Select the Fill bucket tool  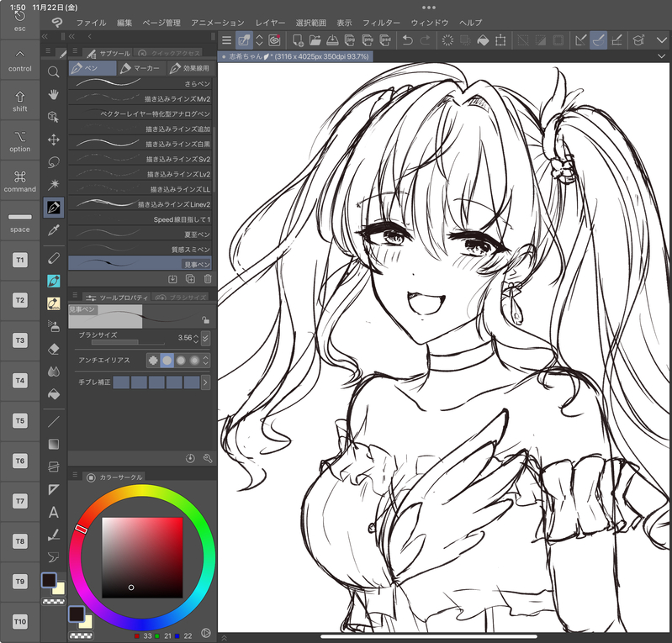coord(54,394)
